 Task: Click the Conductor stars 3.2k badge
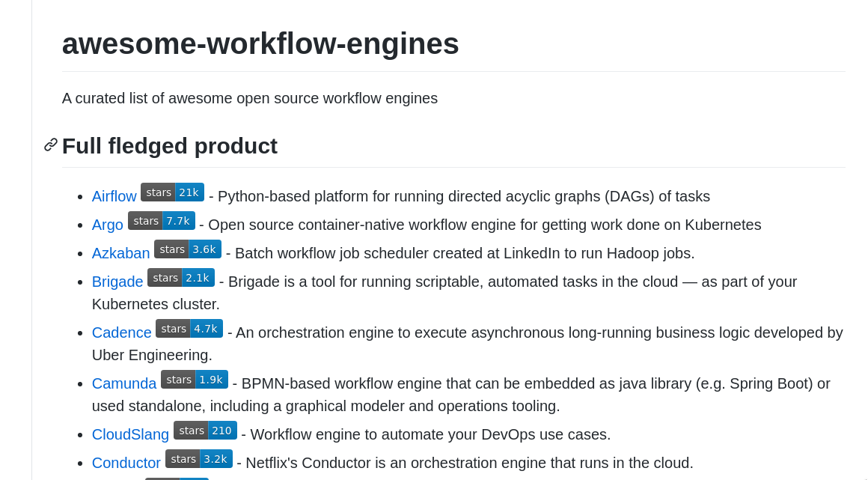tap(199, 458)
